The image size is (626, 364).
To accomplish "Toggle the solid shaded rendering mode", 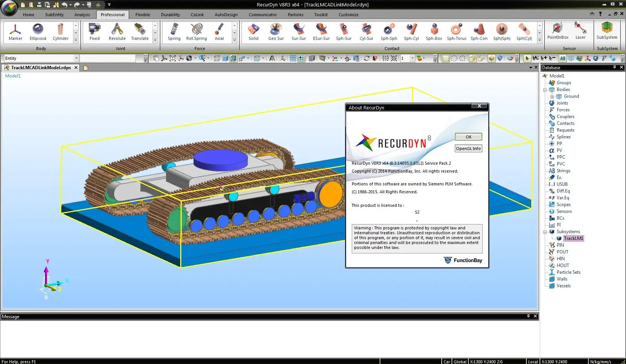I will pos(225,58).
